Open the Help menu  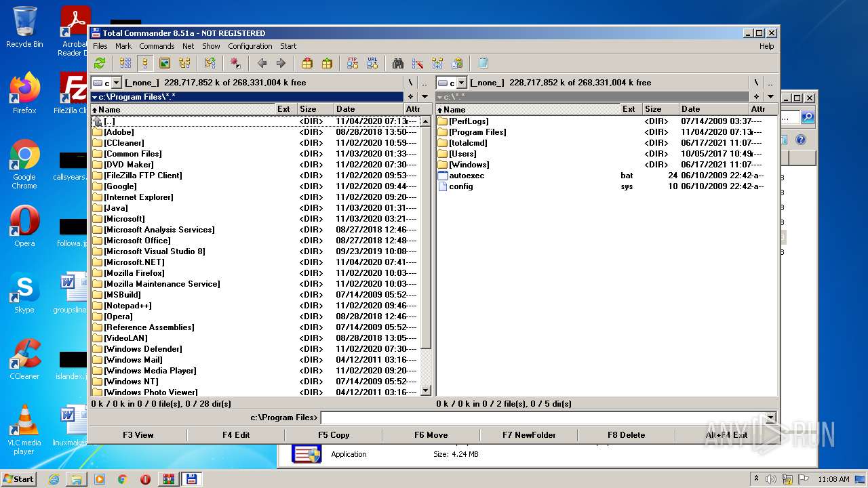766,46
